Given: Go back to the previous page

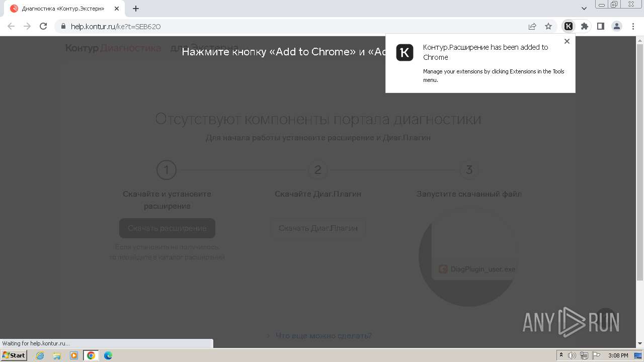Looking at the screenshot, I should click(11, 26).
